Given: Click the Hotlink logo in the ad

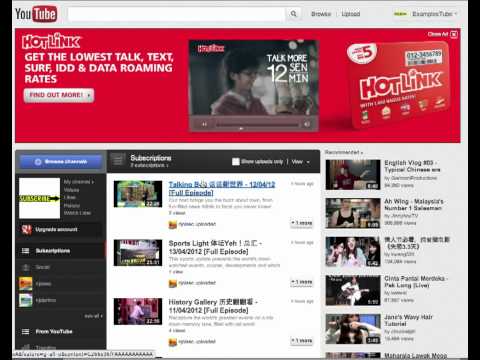Looking at the screenshot, I should (51, 41).
